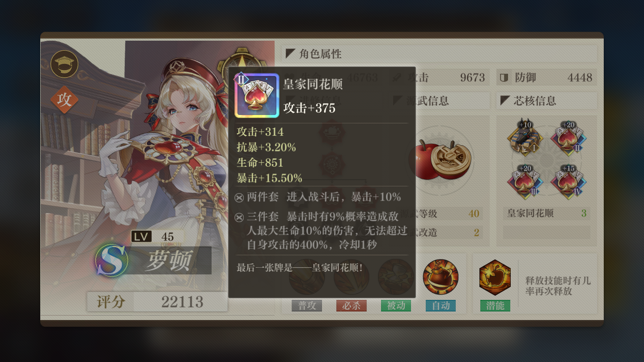
Task: Click the 潜能 green label
Action: [x=495, y=306]
